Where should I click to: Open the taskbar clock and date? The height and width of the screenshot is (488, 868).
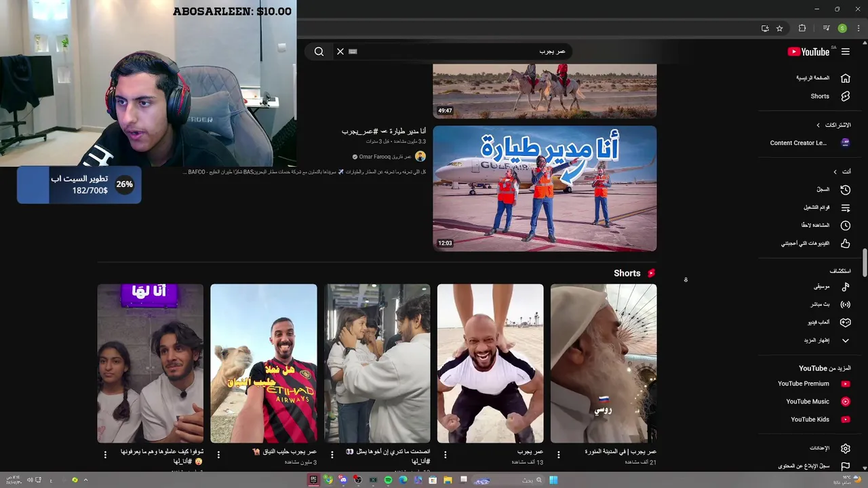15,480
